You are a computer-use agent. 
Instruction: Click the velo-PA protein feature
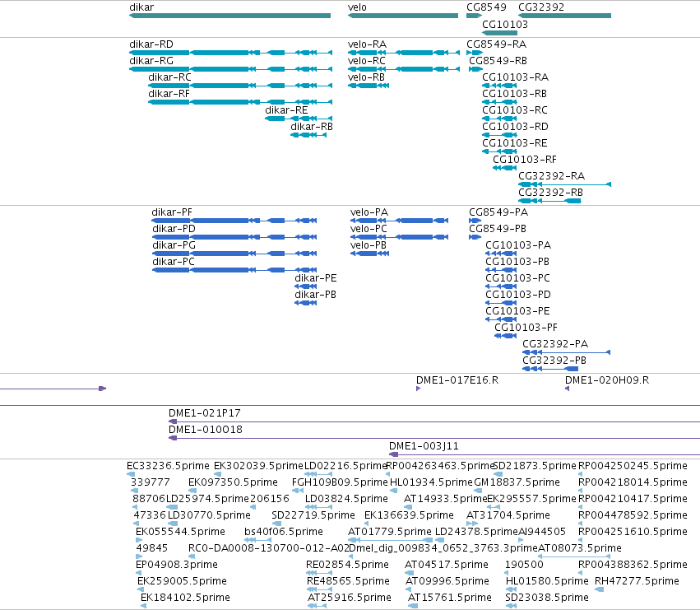(399, 221)
